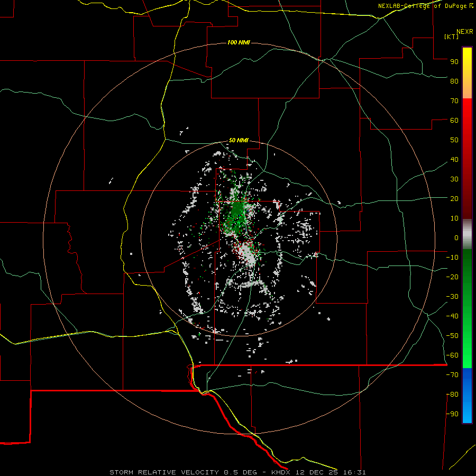
Task: Click the -80 tick label on the scale
Action: click(452, 395)
